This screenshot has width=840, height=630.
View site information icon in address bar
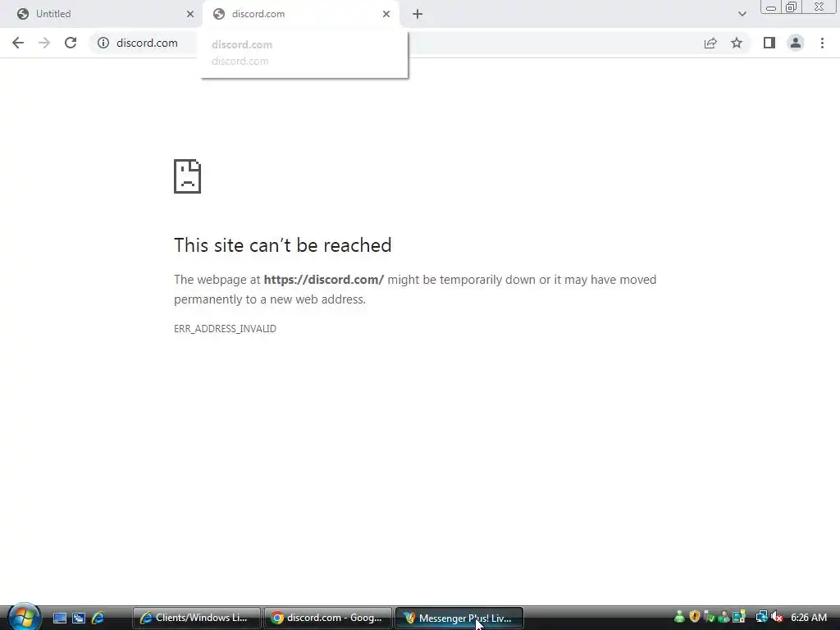pyautogui.click(x=103, y=43)
